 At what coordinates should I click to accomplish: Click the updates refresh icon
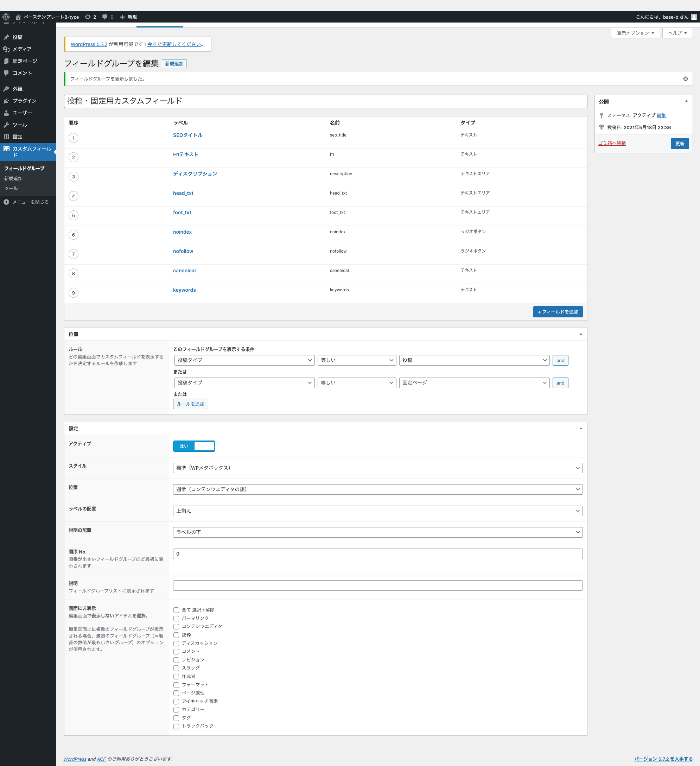point(88,17)
